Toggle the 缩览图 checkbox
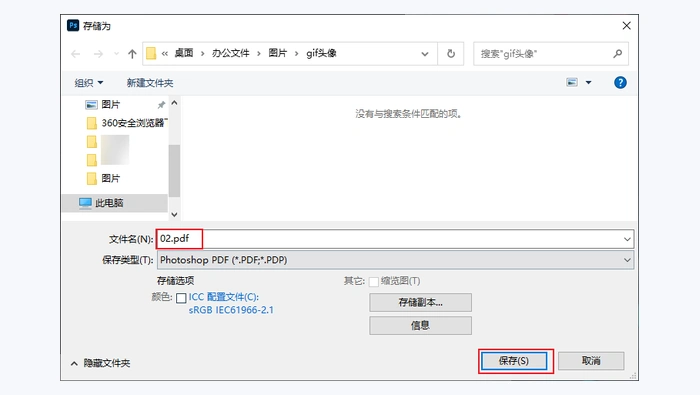 click(374, 282)
